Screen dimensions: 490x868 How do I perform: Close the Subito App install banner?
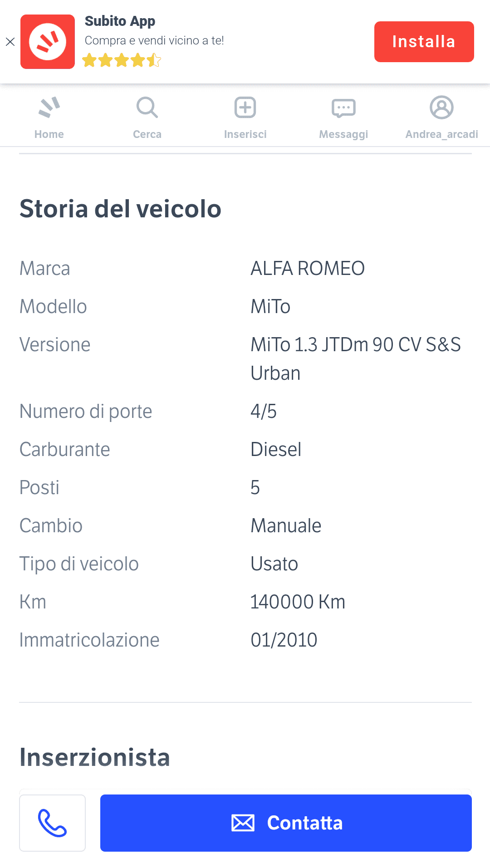pyautogui.click(x=10, y=42)
